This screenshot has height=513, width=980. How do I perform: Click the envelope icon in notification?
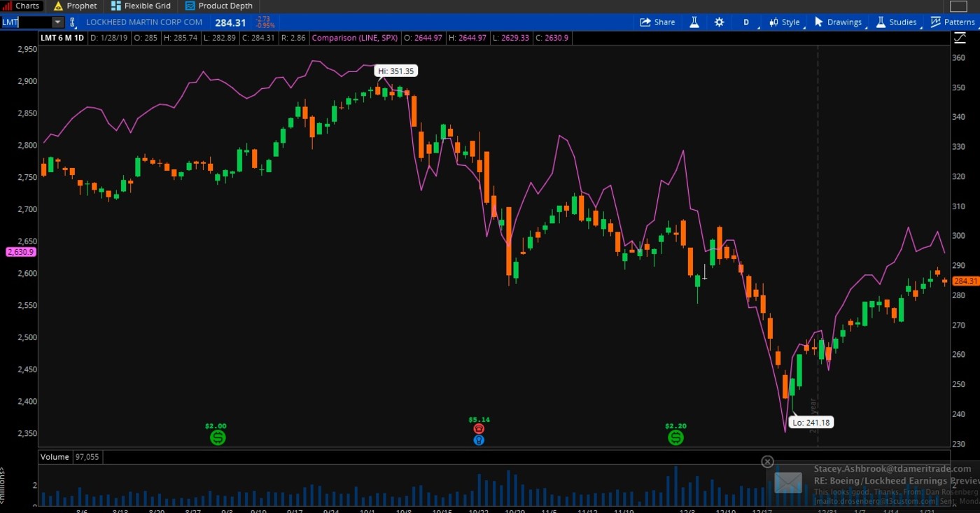pyautogui.click(x=788, y=482)
